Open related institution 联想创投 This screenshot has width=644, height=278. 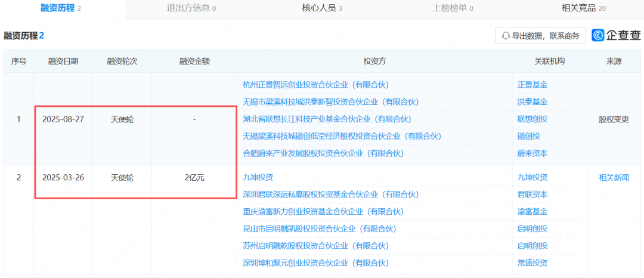click(532, 119)
